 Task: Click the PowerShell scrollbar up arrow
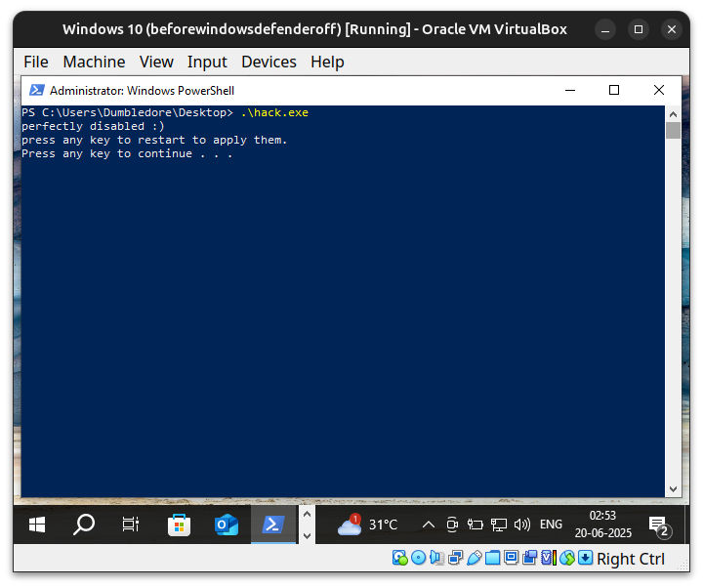673,114
